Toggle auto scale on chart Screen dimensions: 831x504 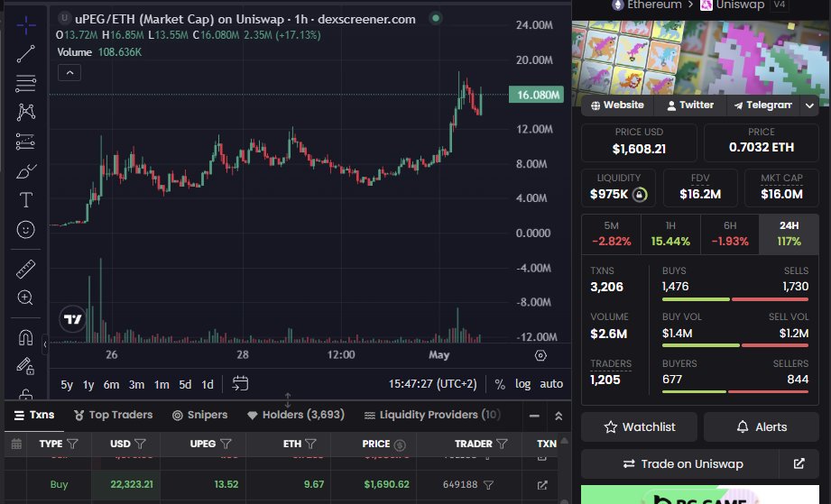[x=551, y=384]
